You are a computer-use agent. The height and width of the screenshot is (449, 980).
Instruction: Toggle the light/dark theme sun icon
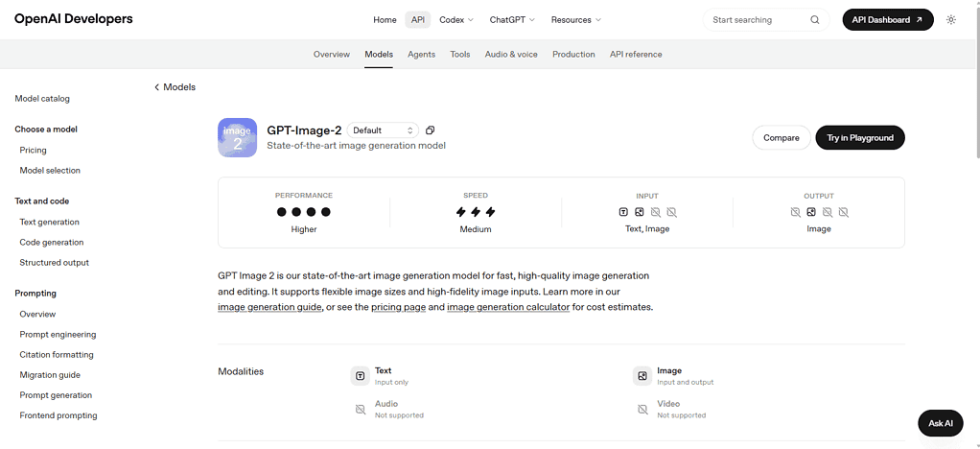(951, 20)
